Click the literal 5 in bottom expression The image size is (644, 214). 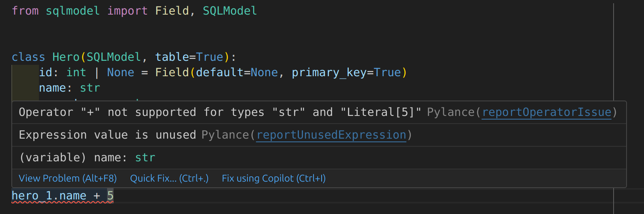point(110,196)
